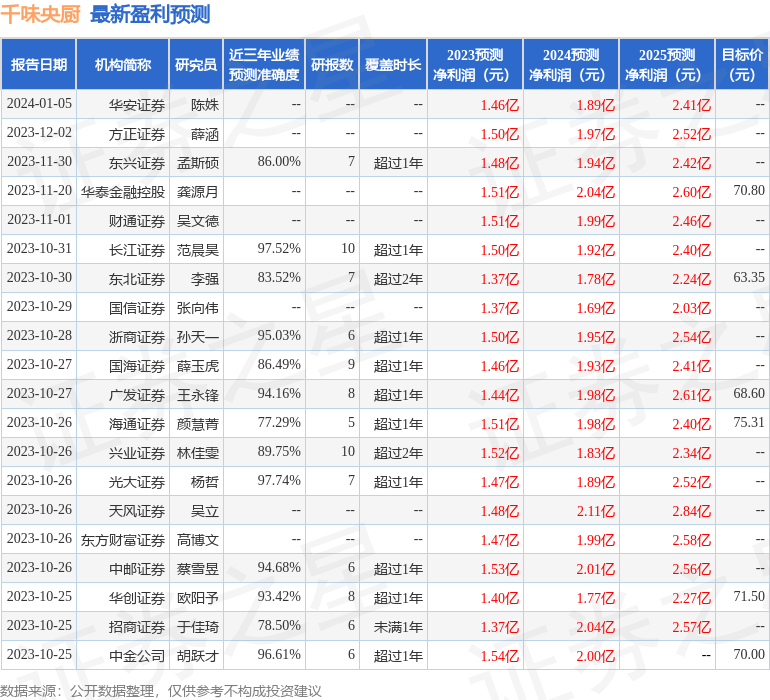Click 华安证券 institution name
This screenshot has width=770, height=700.
click(x=137, y=105)
